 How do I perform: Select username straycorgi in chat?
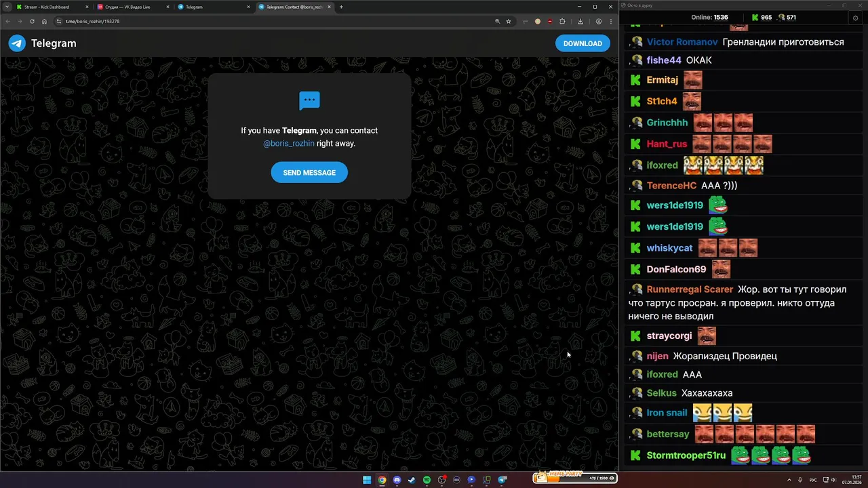pyautogui.click(x=669, y=336)
